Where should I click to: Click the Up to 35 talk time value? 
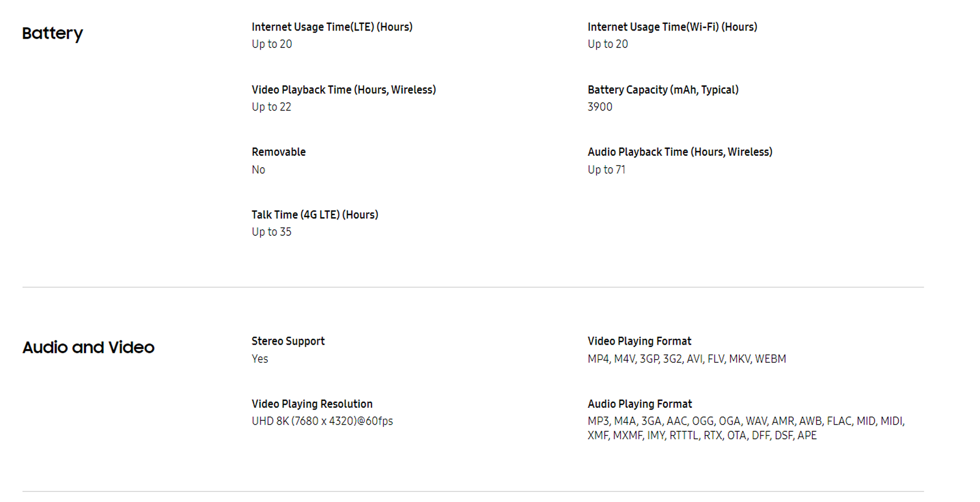pos(272,232)
